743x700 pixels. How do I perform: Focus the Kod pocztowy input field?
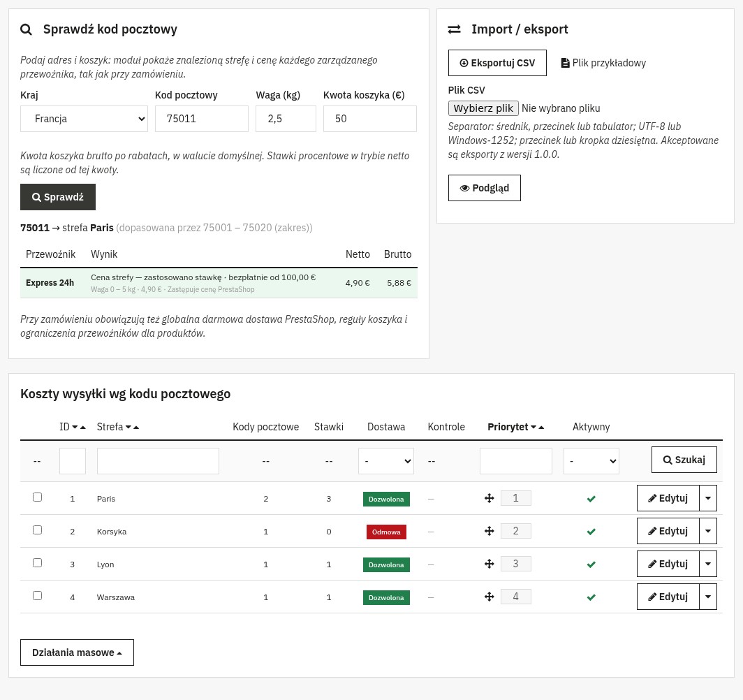point(201,119)
